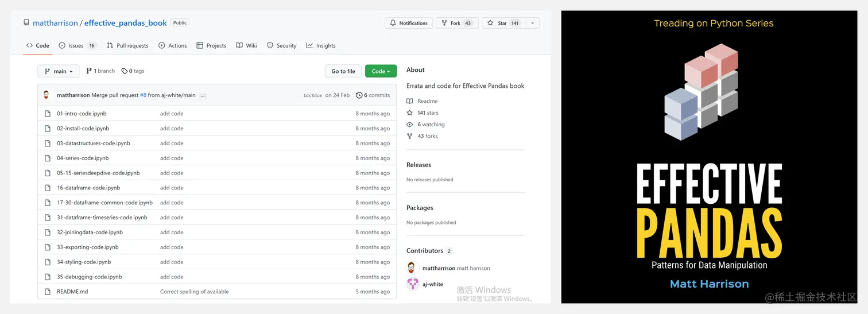Screen dimensions: 868x314
Task: View the 1 branch link
Action: tap(100, 71)
